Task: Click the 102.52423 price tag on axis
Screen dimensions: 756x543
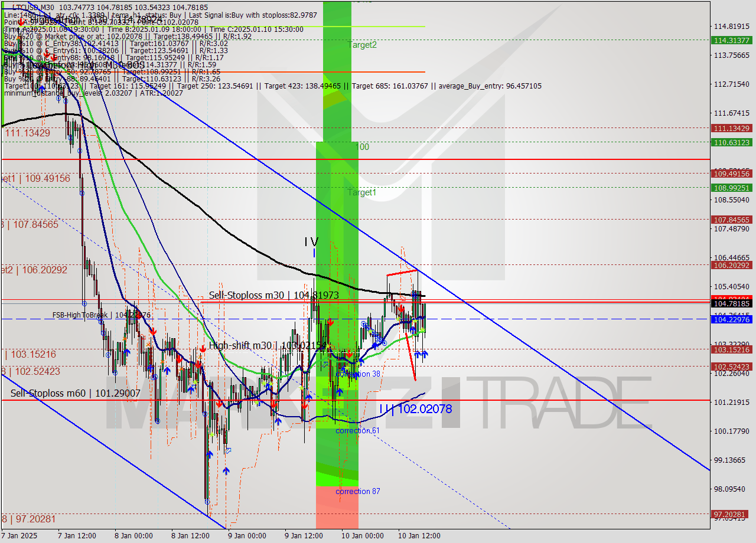Action: click(x=732, y=367)
